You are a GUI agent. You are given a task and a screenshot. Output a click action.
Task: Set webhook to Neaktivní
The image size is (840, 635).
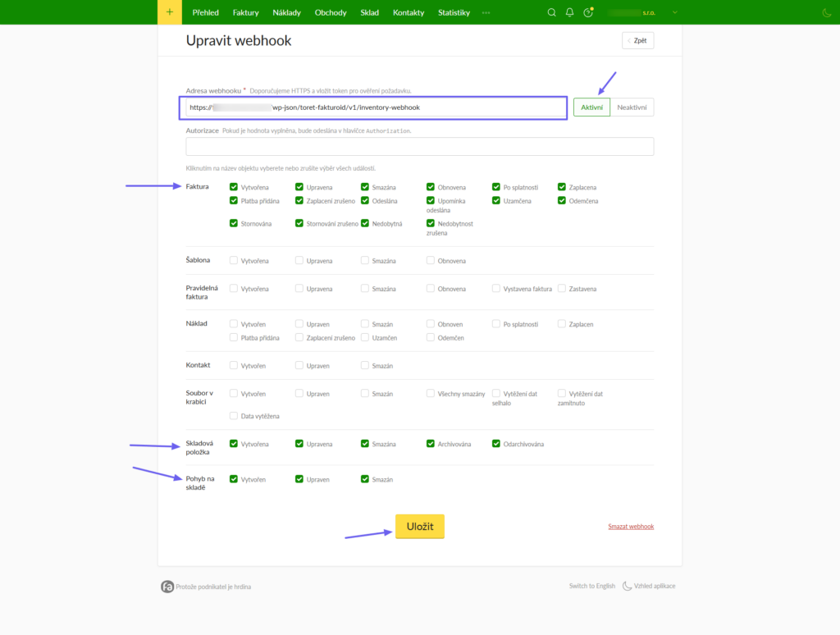click(x=632, y=107)
